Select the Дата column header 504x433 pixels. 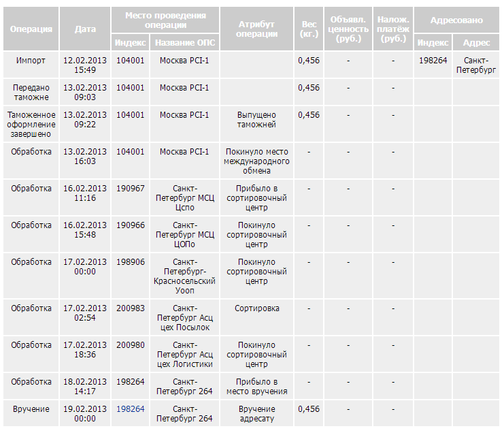(85, 29)
